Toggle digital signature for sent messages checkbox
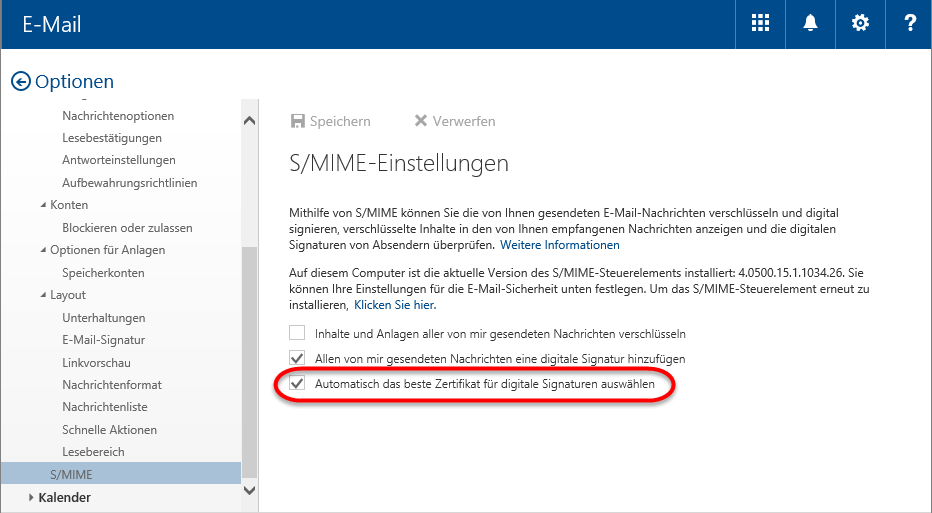This screenshot has height=513, width=932. [297, 358]
